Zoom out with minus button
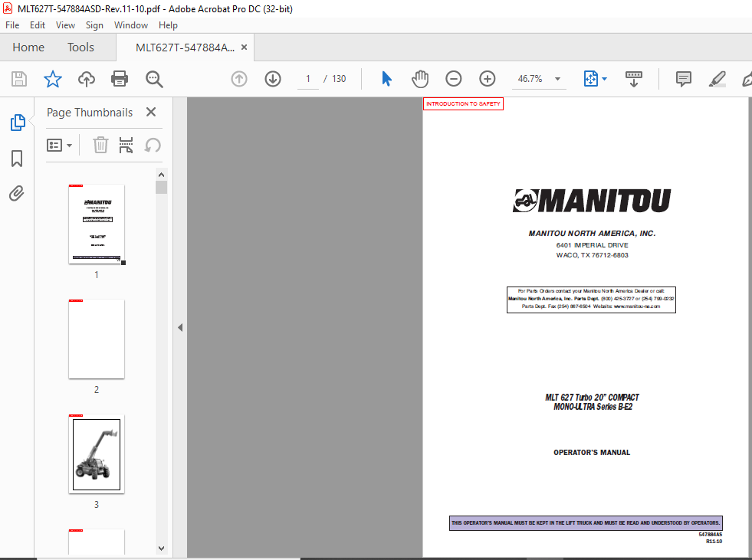The width and height of the screenshot is (752, 560). (453, 79)
